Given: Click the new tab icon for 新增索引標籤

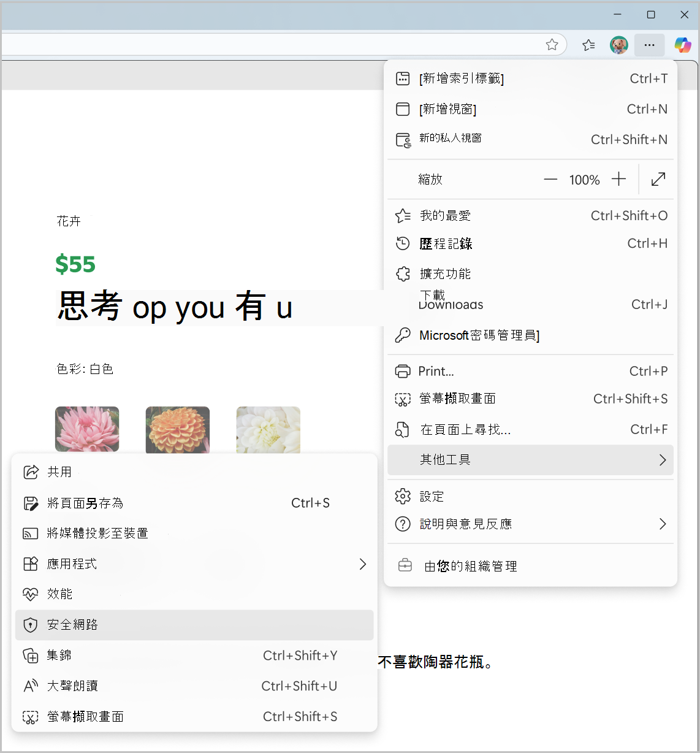Looking at the screenshot, I should coord(403,78).
